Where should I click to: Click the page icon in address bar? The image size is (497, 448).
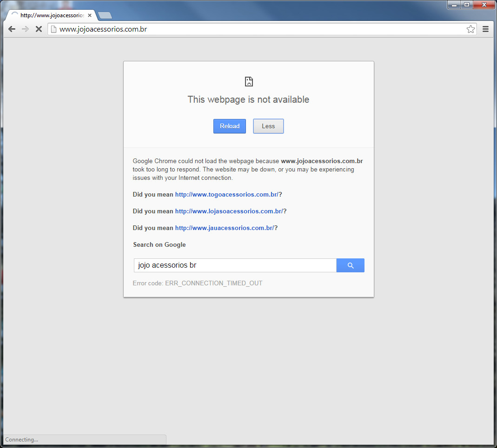coord(53,29)
